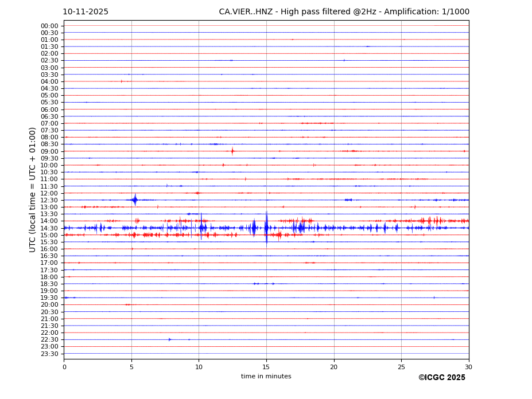This screenshot has height=399, width=532.
Task: Click the date label 10-11-2025
Action: tap(85, 12)
